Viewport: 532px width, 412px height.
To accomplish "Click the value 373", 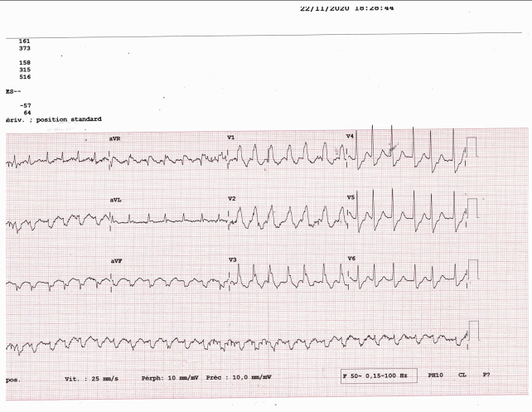I will pos(24,48).
